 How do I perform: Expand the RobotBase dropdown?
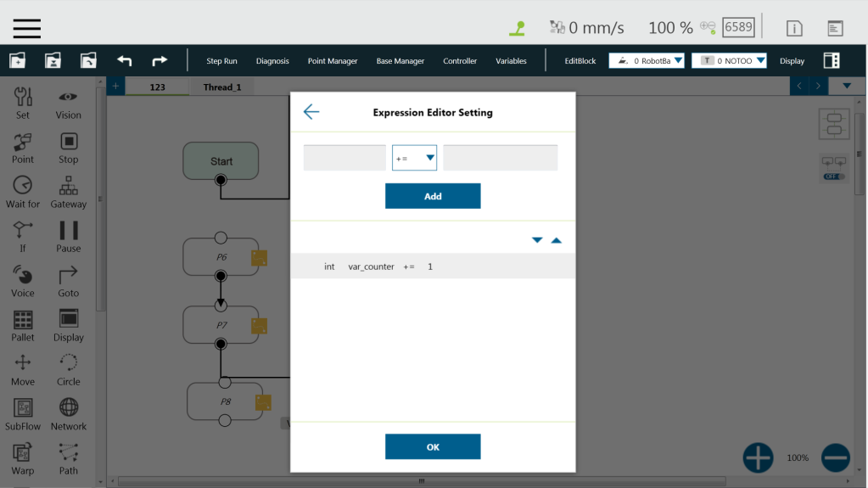[648, 61]
